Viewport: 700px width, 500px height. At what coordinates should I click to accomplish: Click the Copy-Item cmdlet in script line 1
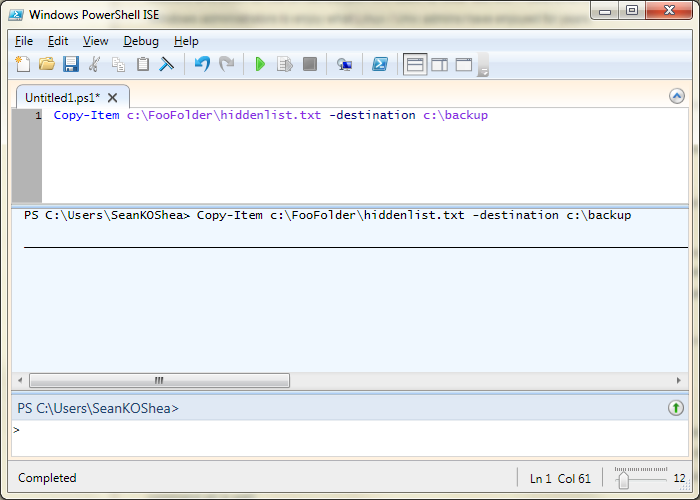point(87,115)
